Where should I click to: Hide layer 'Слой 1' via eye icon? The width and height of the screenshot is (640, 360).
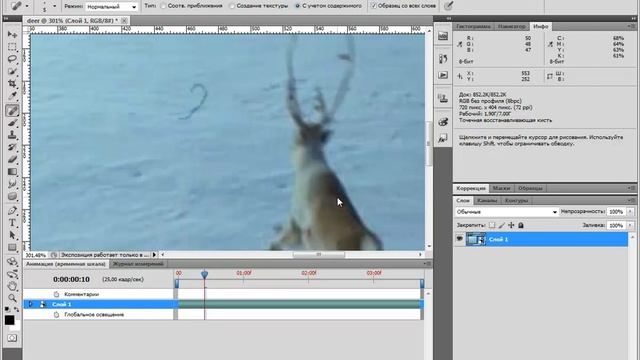coord(460,239)
